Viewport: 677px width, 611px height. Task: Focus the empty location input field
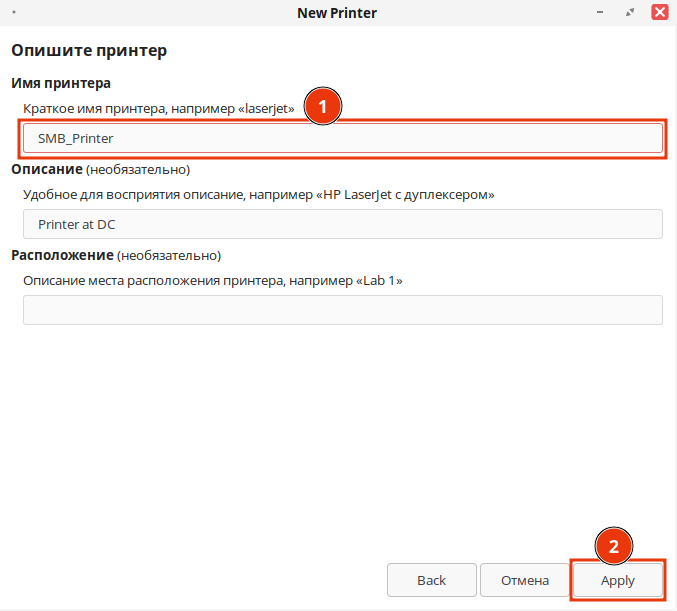pyautogui.click(x=342, y=310)
